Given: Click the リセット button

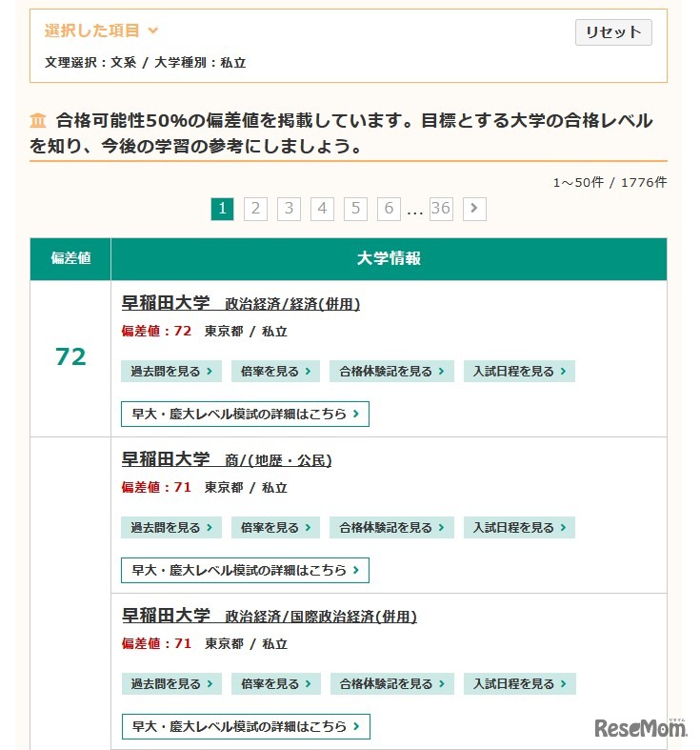Looking at the screenshot, I should point(613,32).
